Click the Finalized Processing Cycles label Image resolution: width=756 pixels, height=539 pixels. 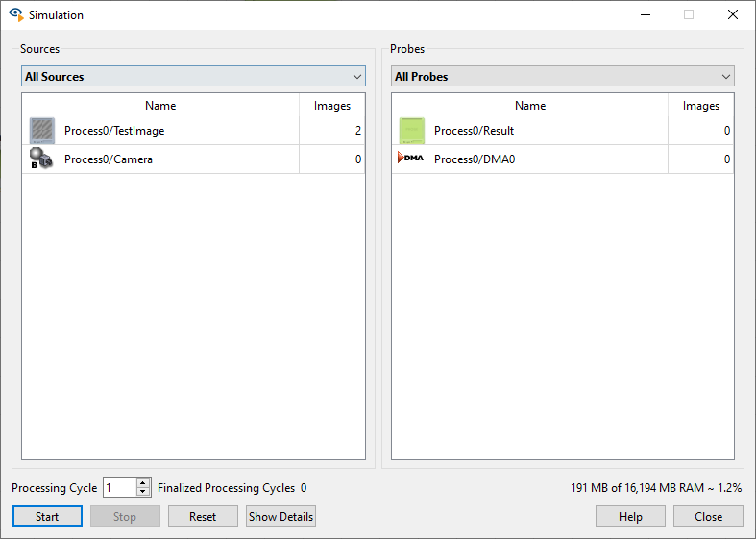[x=226, y=488]
